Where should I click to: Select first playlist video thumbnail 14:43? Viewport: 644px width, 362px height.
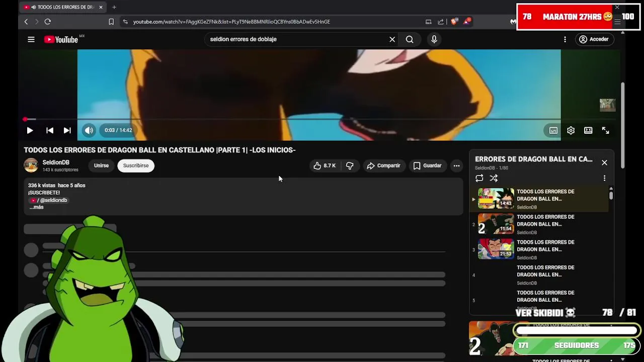click(496, 199)
